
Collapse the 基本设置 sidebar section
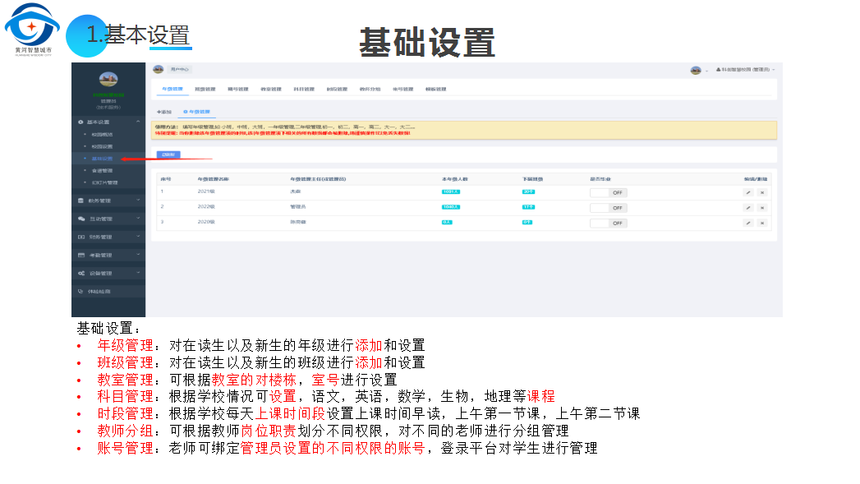(138, 122)
